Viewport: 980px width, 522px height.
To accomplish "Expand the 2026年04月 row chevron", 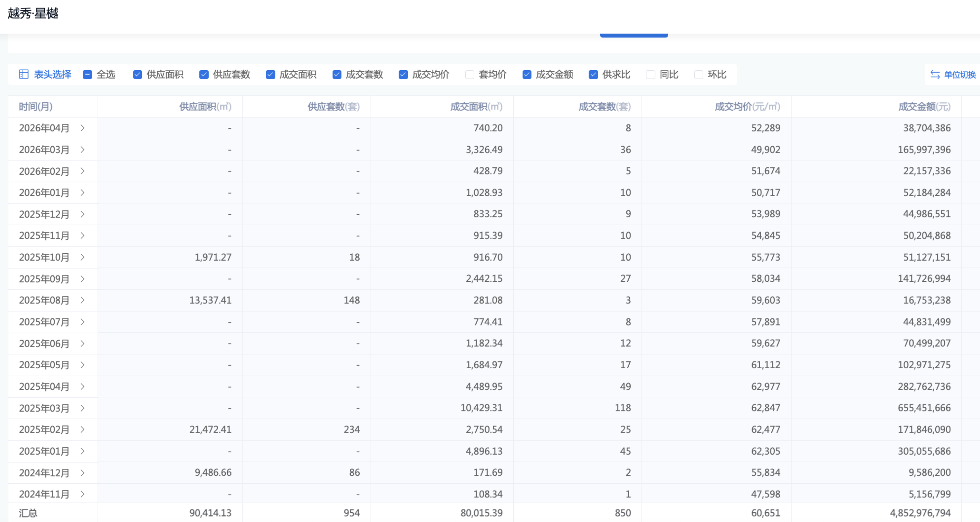I will [82, 128].
